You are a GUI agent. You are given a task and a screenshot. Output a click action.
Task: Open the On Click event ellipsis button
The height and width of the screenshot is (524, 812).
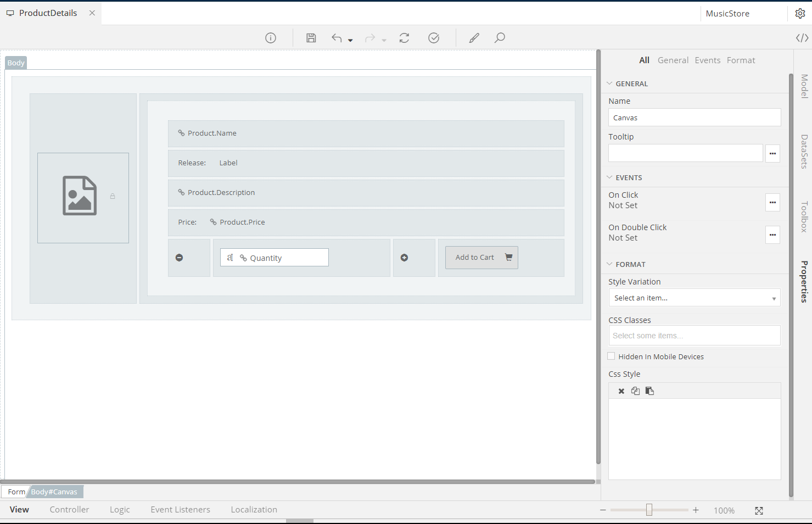coord(772,202)
